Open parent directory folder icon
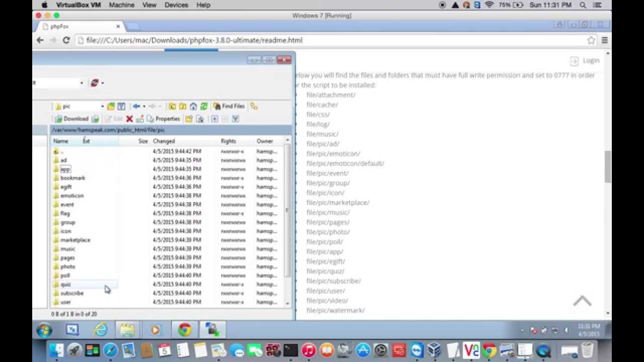Image resolution: width=644 pixels, height=362 pixels. click(172, 106)
